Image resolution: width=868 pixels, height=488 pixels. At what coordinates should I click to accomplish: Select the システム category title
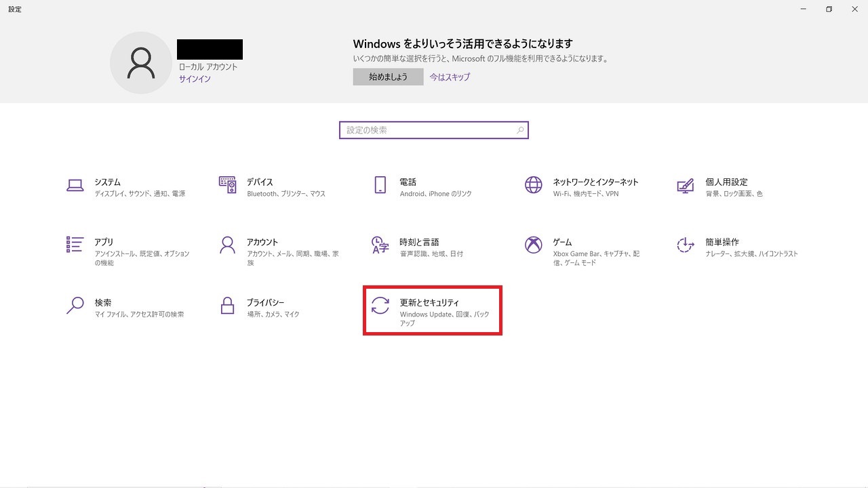point(107,182)
